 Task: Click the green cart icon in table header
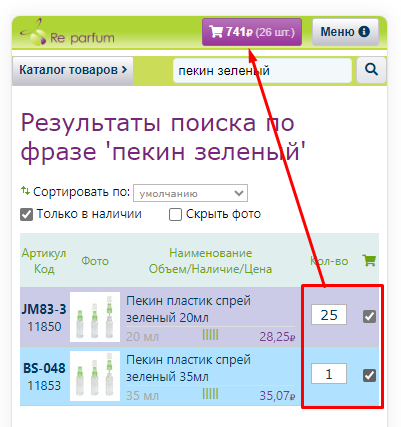pyautogui.click(x=369, y=261)
